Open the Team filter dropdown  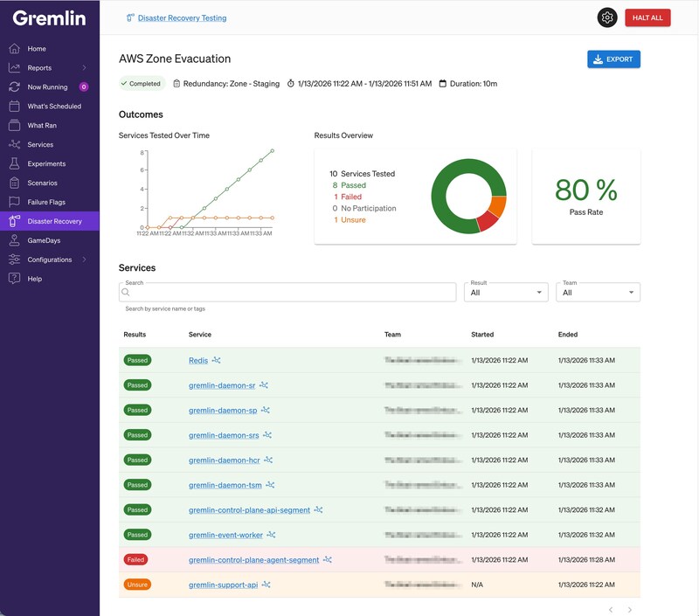point(598,293)
